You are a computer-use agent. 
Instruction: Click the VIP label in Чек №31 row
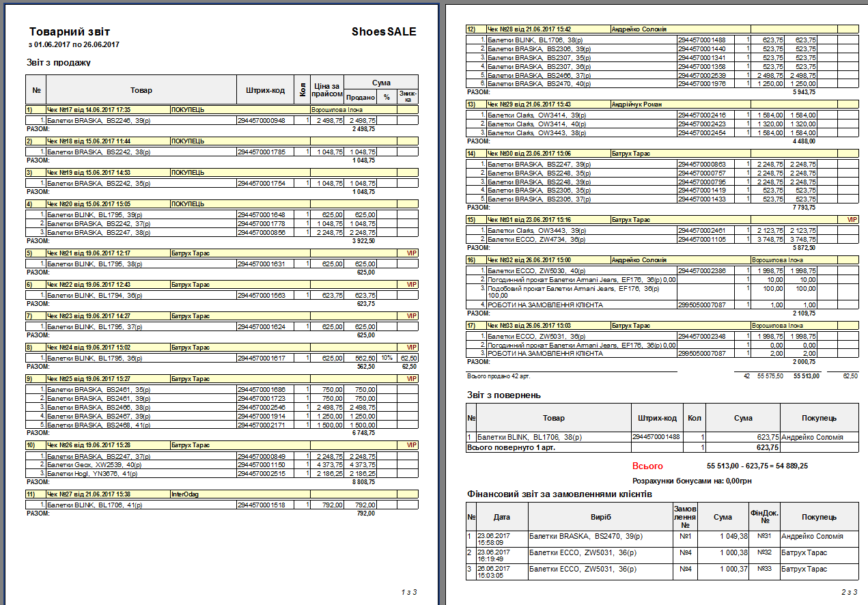click(850, 220)
